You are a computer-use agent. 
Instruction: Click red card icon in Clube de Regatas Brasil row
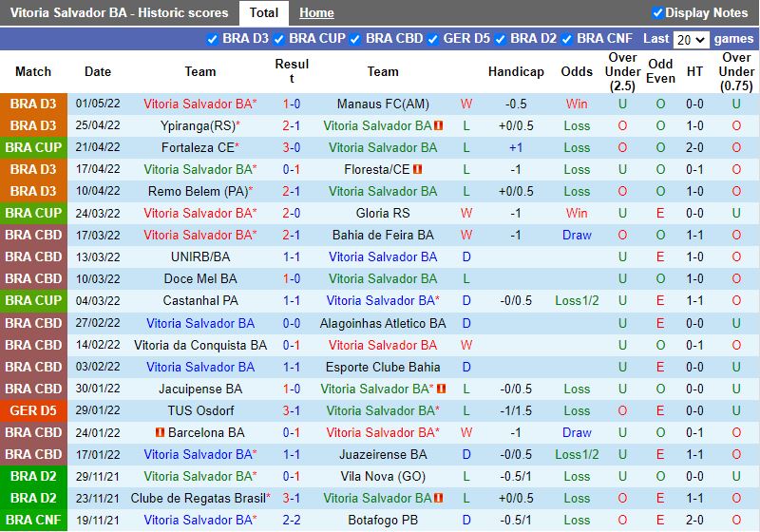click(439, 498)
